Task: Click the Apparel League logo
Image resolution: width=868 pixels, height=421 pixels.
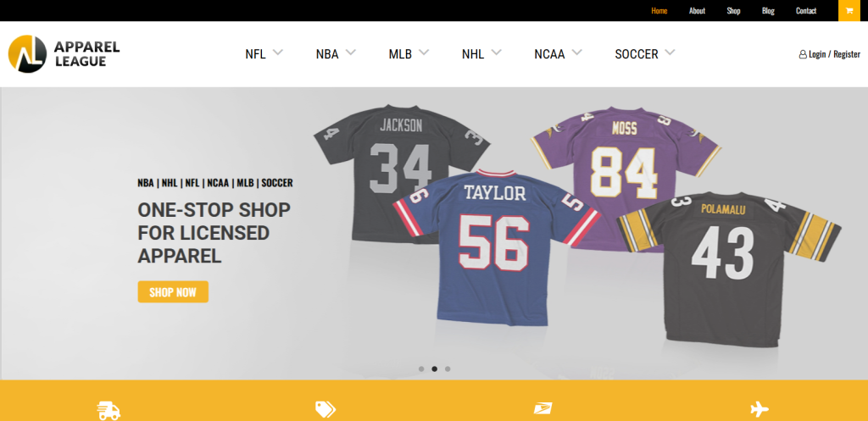Action: pos(64,53)
